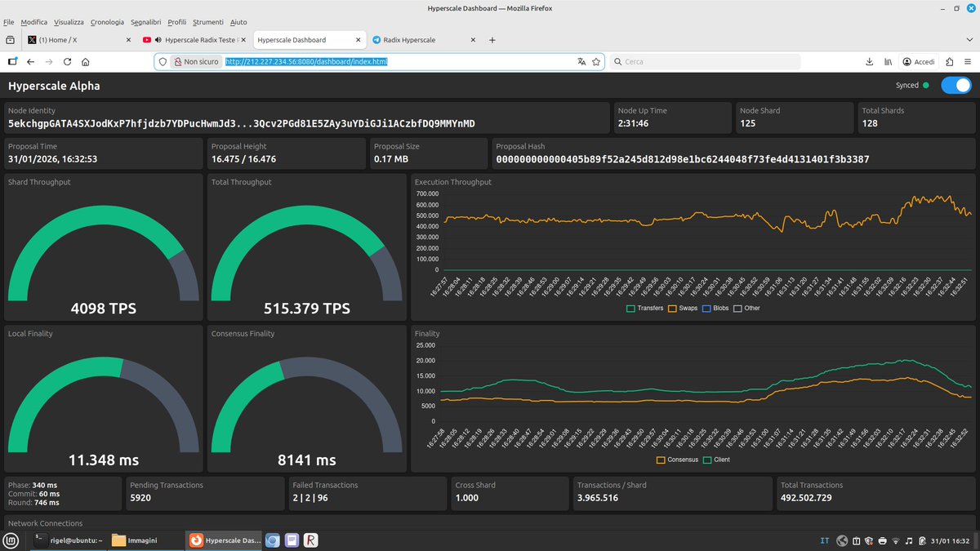Click the Pending Transactions value 5920

[x=140, y=497]
